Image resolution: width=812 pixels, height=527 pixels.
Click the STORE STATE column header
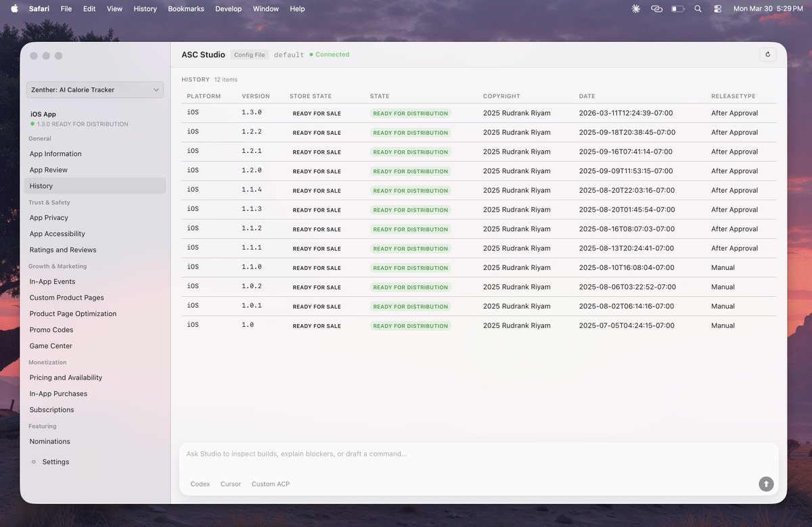[311, 96]
